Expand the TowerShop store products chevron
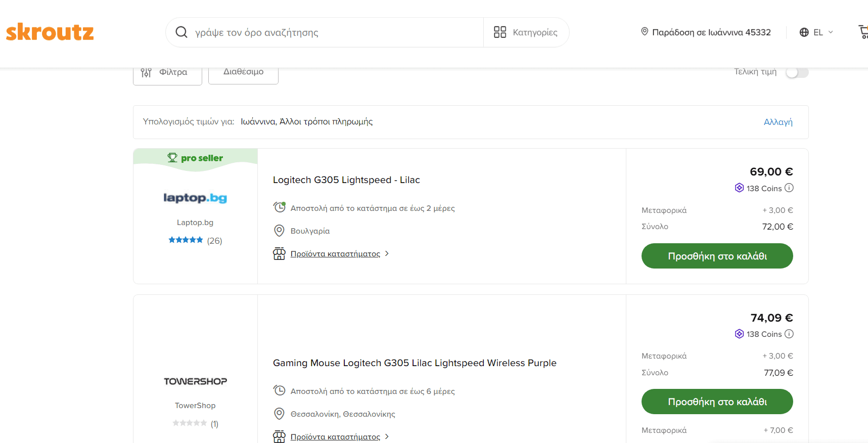 coord(387,437)
